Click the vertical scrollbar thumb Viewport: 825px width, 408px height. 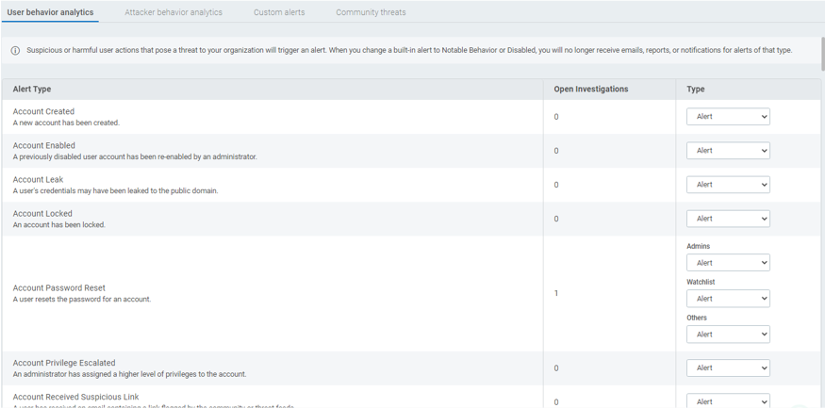(x=822, y=54)
